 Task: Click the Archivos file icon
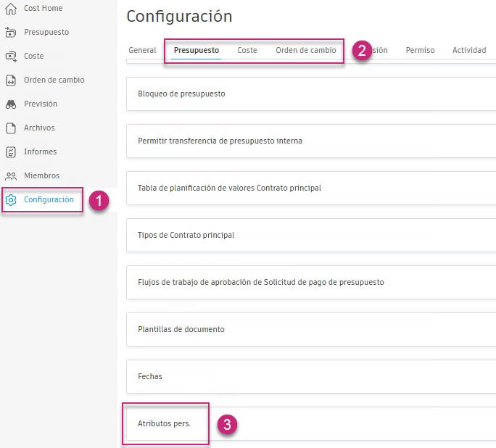[11, 128]
